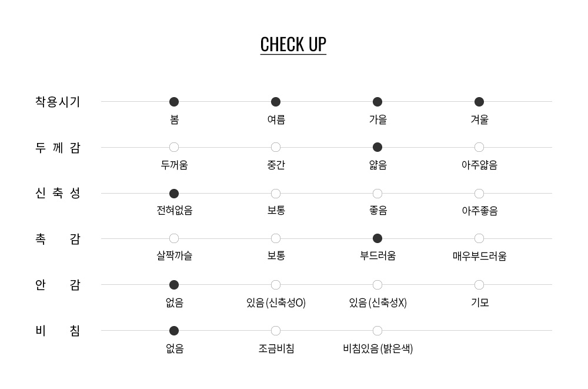
Task: Choose 아주얇음 thickness option circle
Action: coord(479,147)
